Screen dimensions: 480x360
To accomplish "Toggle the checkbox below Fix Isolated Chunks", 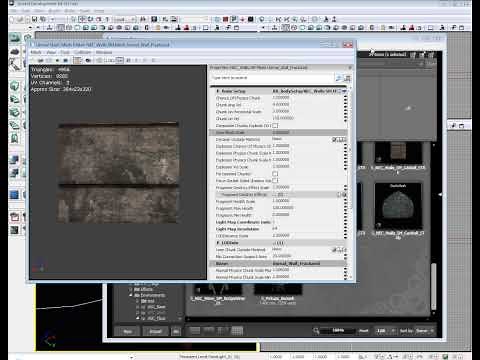I will tap(275, 181).
